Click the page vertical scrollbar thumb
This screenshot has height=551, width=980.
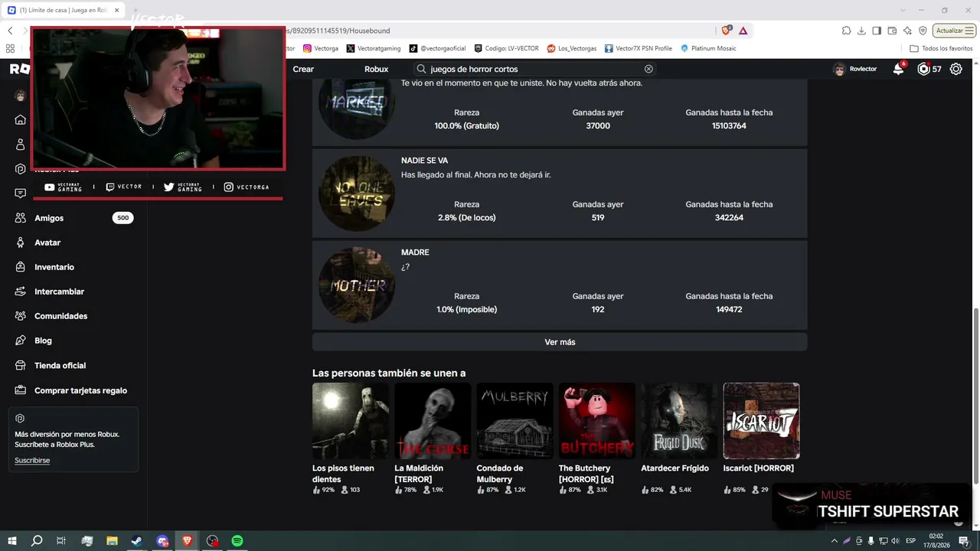(975, 396)
